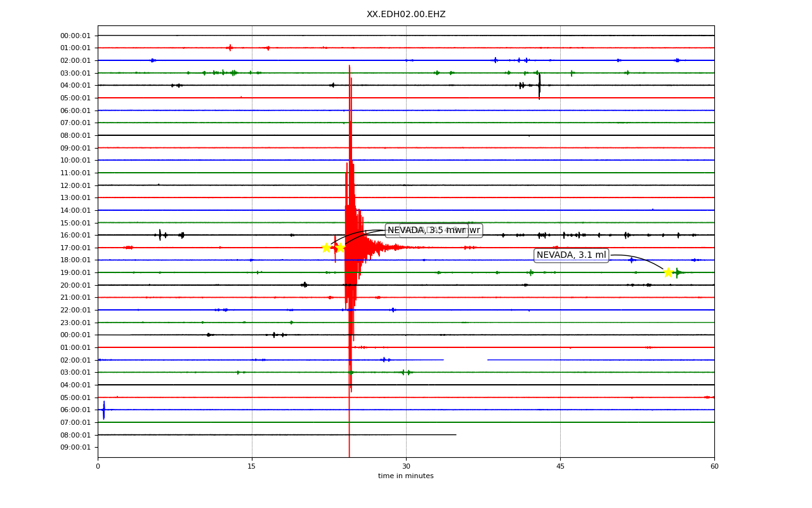Screen dimensions: 812x508
Task: Select the 17:00:01 row label
Action: coord(76,248)
